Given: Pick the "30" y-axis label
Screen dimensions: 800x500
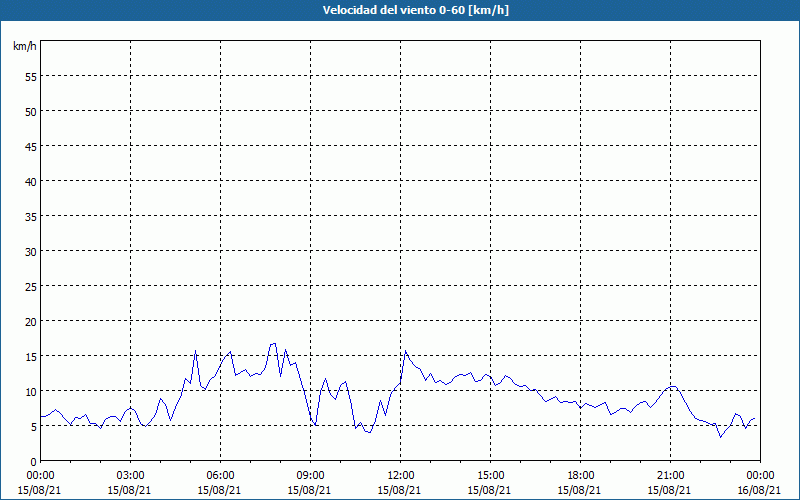Looking at the screenshot, I should click(31, 252).
